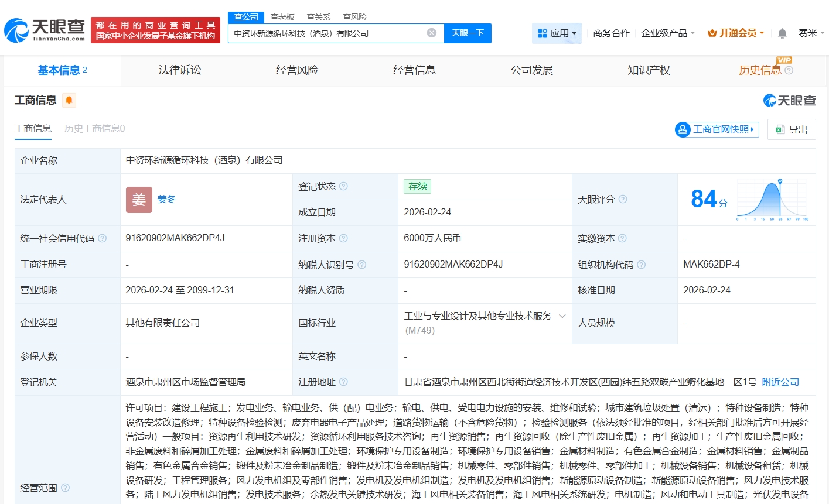The image size is (829, 504).
Task: Open legal representative 姜冬 link
Action: click(166, 199)
